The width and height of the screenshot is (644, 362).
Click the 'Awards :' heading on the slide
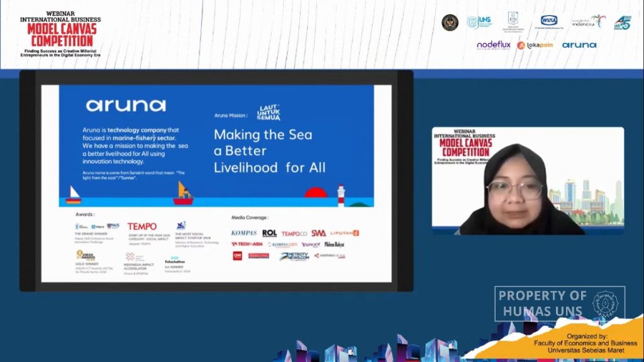tap(85, 214)
